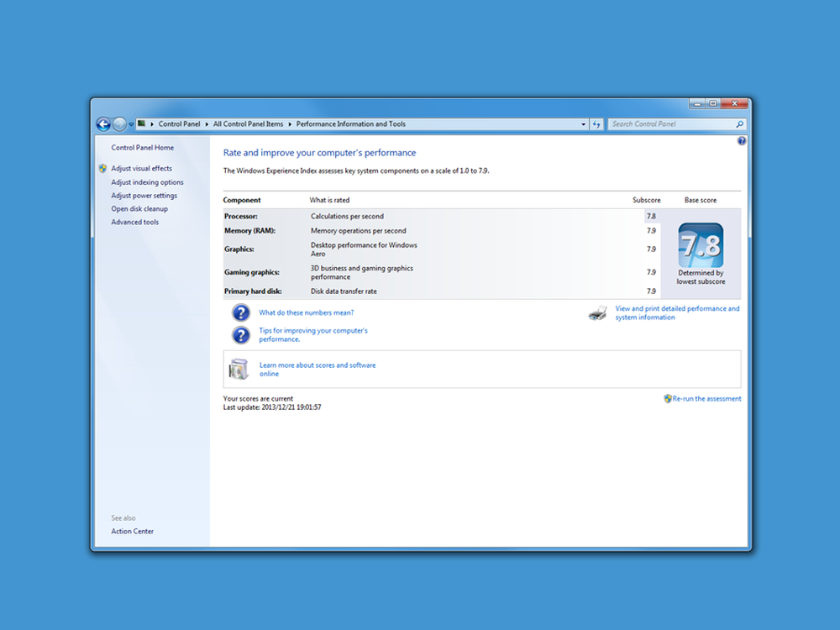Open What do these numbers mean link
Viewport: 840px width, 630px height.
[307, 312]
